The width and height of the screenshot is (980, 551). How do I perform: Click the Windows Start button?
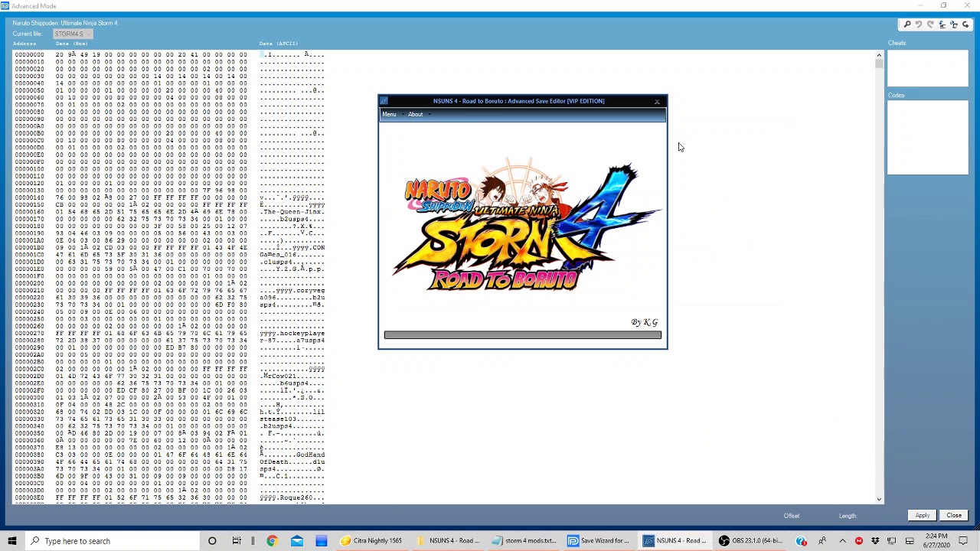tap(12, 541)
